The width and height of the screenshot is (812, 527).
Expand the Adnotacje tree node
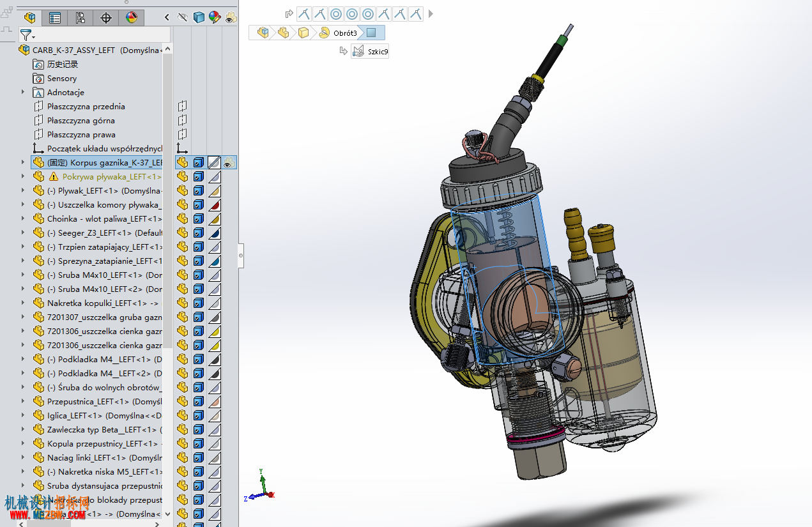(x=23, y=92)
